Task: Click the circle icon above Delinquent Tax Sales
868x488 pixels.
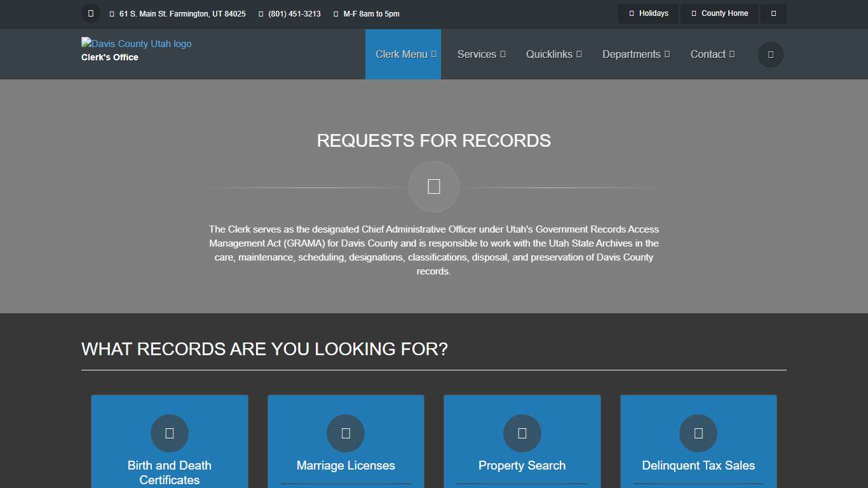Action: 698,433
